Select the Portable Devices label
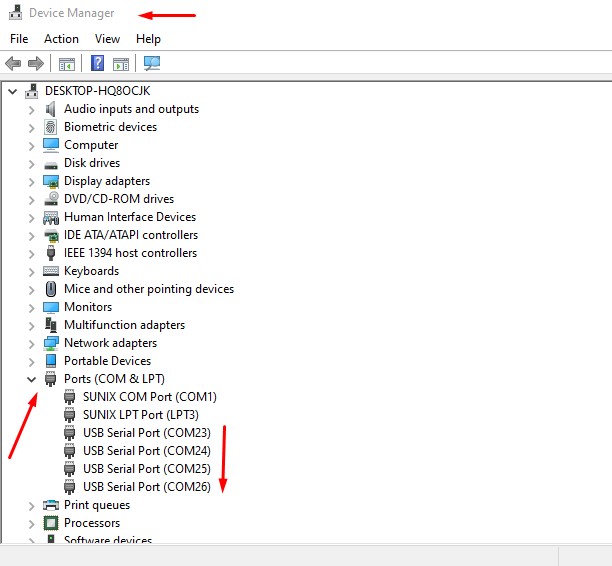The image size is (612, 566). (x=107, y=361)
